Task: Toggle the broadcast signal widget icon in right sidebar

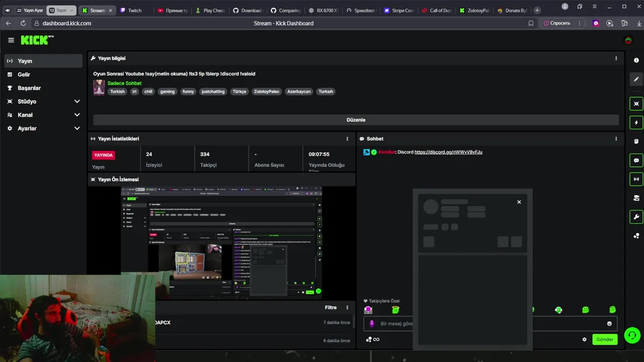Action: (x=636, y=179)
